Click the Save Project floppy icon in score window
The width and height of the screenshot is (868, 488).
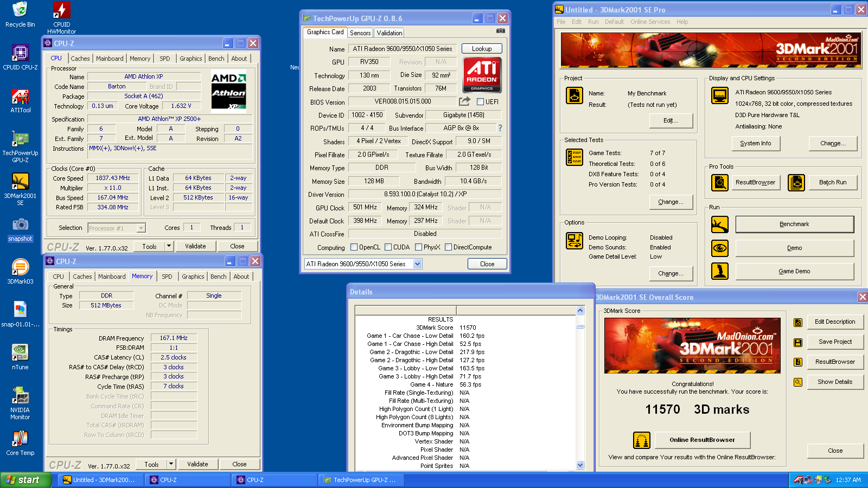(x=798, y=342)
